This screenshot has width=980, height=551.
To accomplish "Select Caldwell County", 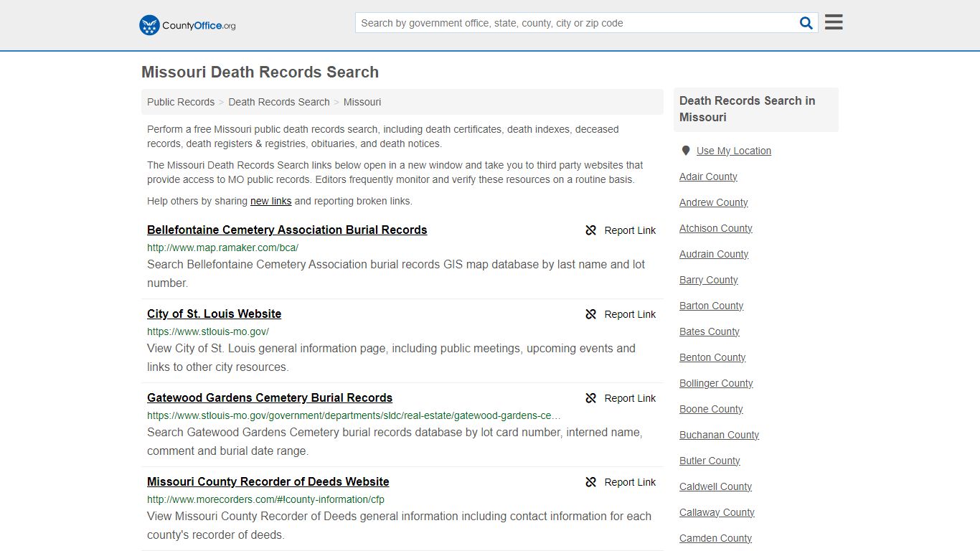I will point(716,486).
